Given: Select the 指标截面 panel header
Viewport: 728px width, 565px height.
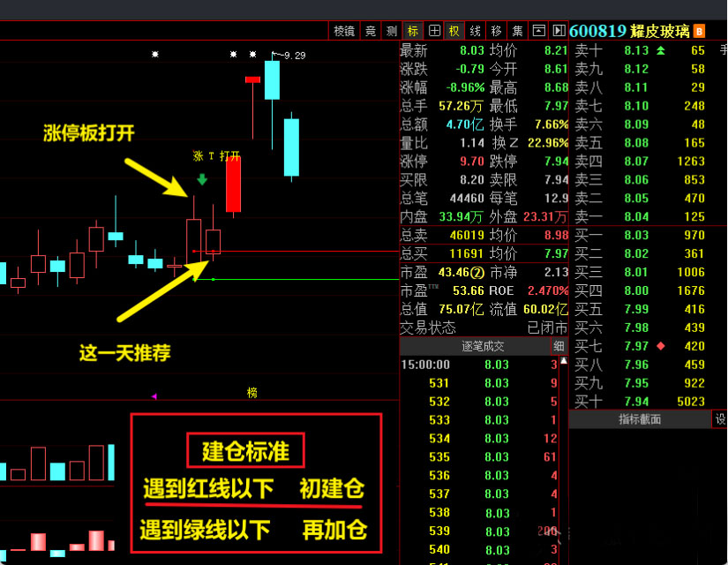Looking at the screenshot, I should pyautogui.click(x=640, y=419).
